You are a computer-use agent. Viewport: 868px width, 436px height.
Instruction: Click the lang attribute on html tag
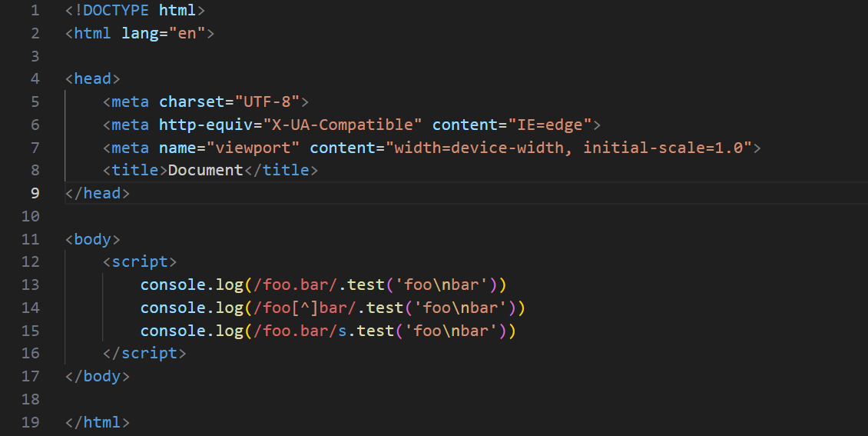pos(140,33)
